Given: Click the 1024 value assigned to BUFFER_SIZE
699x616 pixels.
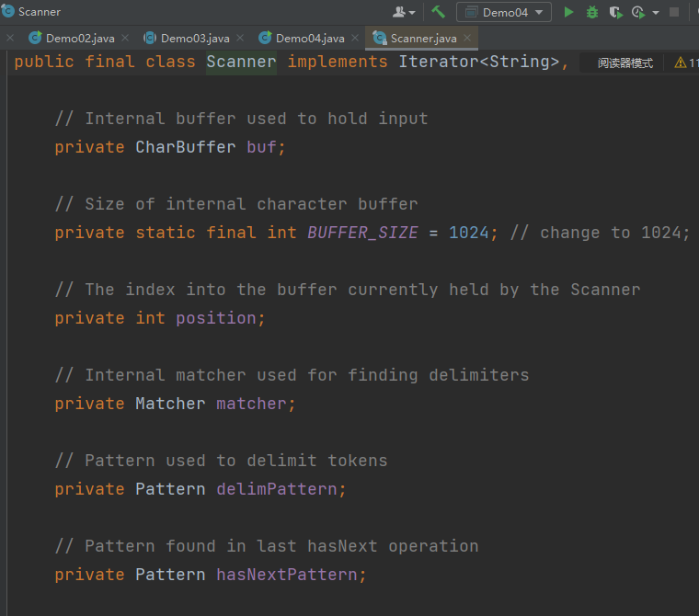Looking at the screenshot, I should coord(468,233).
